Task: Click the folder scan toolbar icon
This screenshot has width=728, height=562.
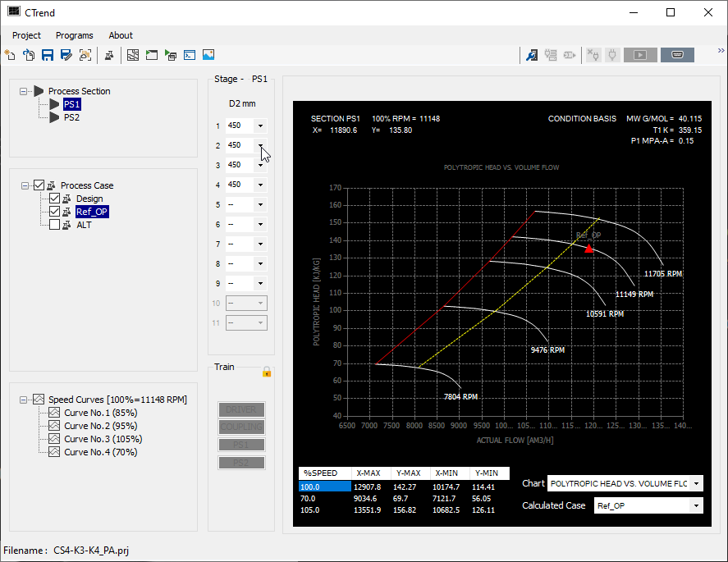Action: coord(85,55)
